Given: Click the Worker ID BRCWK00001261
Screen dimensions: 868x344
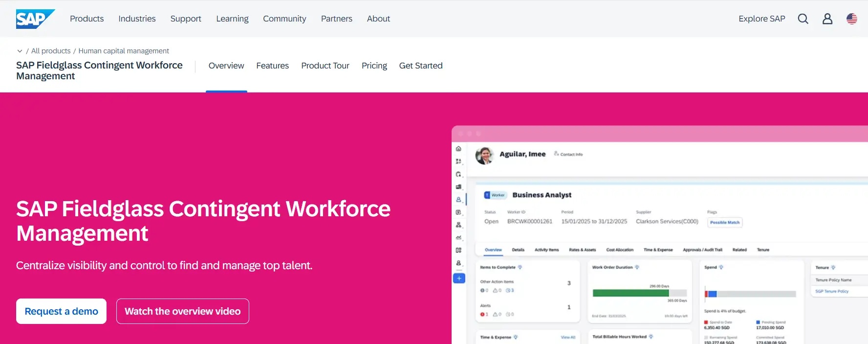Looking at the screenshot, I should tap(530, 222).
